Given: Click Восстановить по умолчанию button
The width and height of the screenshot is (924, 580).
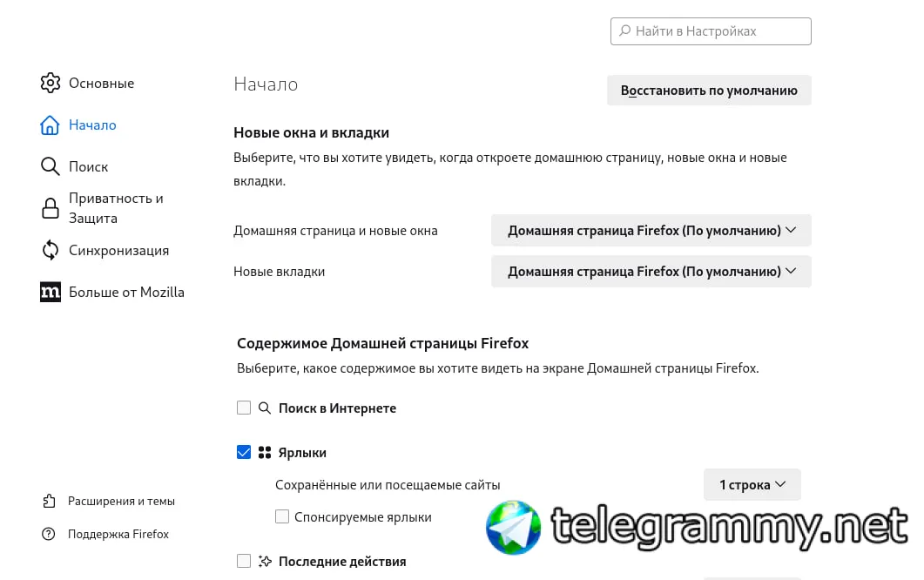Looking at the screenshot, I should [709, 91].
